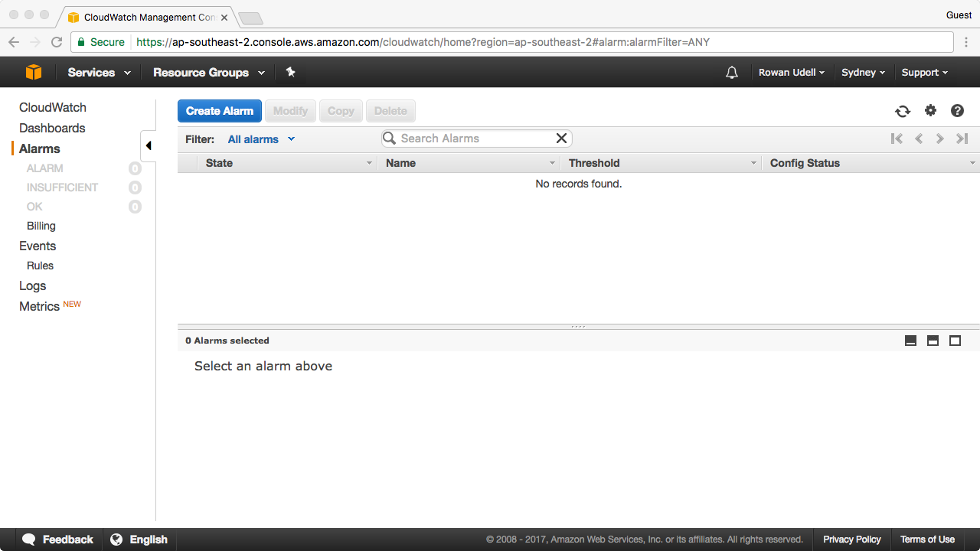The height and width of the screenshot is (551, 980).
Task: Open the notifications bell icon
Action: [732, 72]
